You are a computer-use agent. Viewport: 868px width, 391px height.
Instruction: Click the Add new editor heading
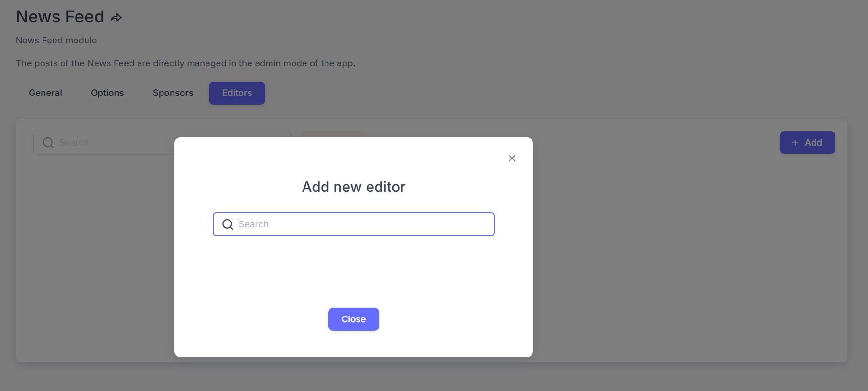(x=354, y=187)
